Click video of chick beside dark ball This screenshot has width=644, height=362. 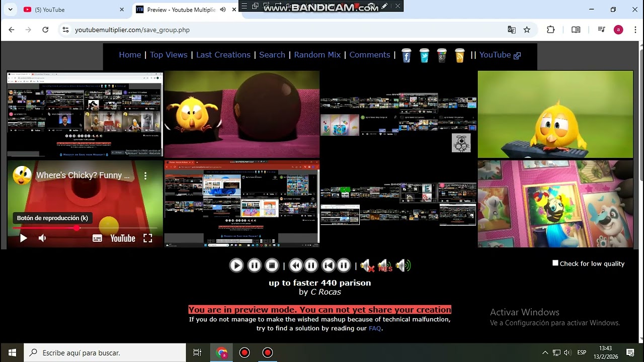[242, 114]
